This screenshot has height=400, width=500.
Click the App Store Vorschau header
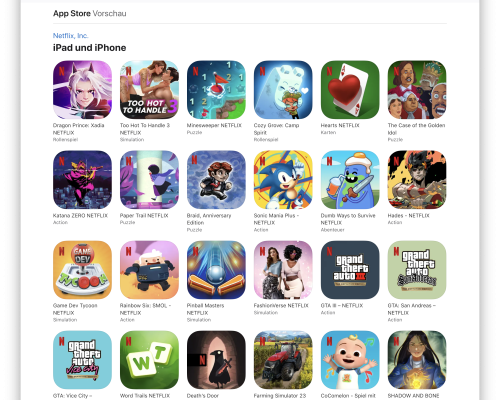click(x=90, y=13)
